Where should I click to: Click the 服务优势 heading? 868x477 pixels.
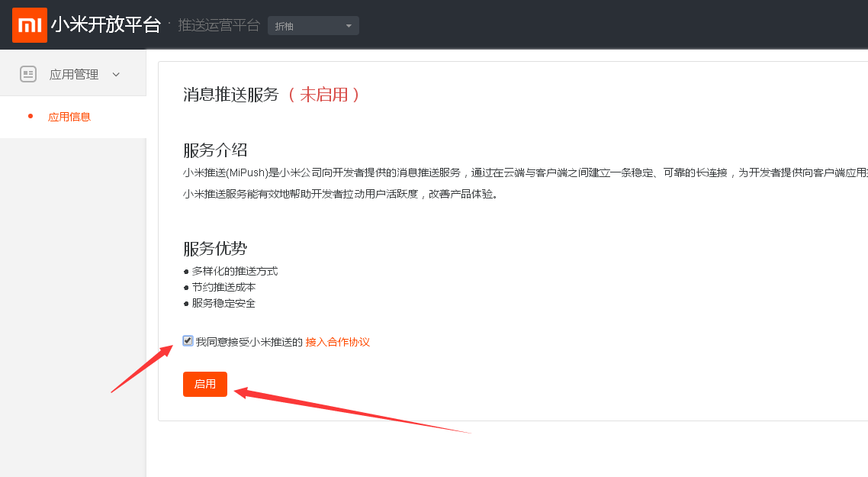[x=215, y=249]
